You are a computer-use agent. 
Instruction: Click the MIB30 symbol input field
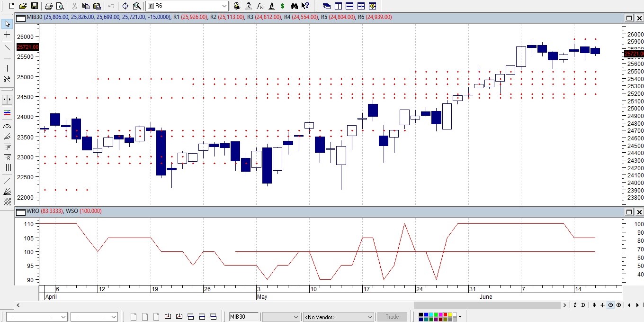pos(244,317)
